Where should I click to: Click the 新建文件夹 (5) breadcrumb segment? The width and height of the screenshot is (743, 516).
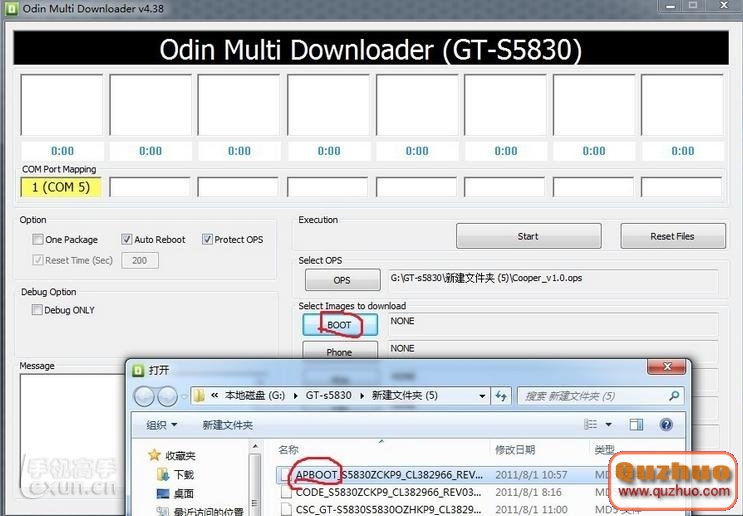pyautogui.click(x=405, y=395)
